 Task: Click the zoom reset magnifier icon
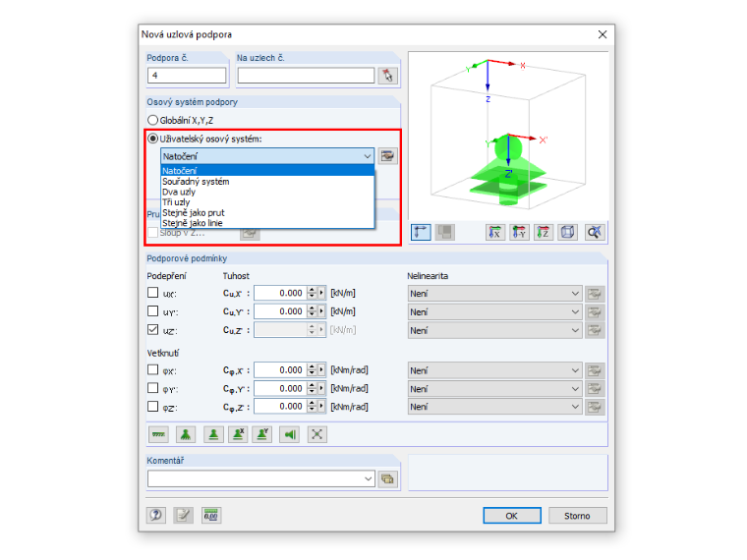595,232
